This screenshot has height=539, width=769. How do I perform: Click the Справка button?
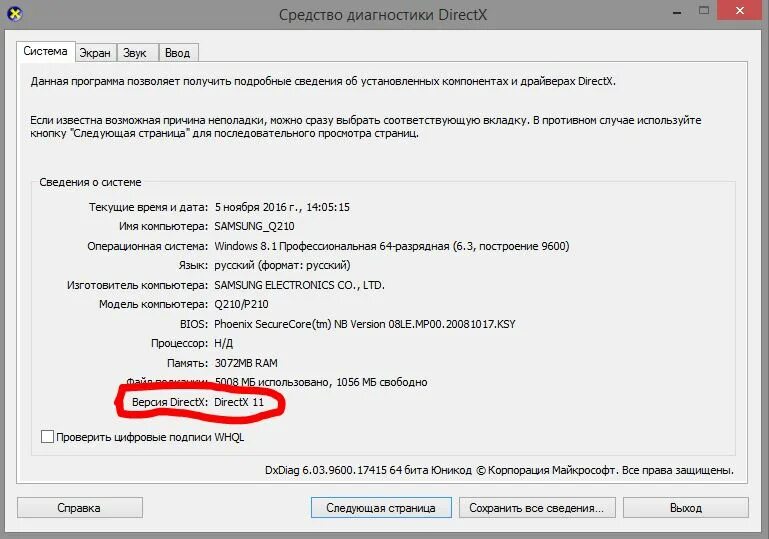[x=79, y=508]
